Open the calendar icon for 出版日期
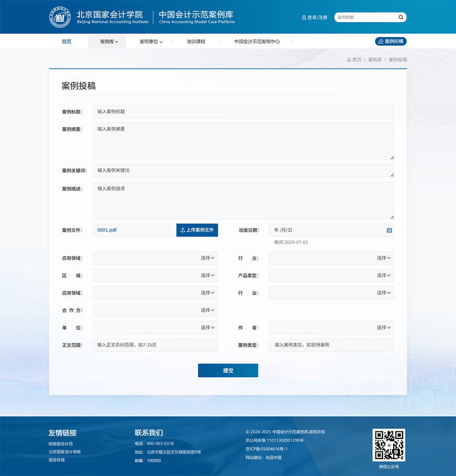 point(389,230)
